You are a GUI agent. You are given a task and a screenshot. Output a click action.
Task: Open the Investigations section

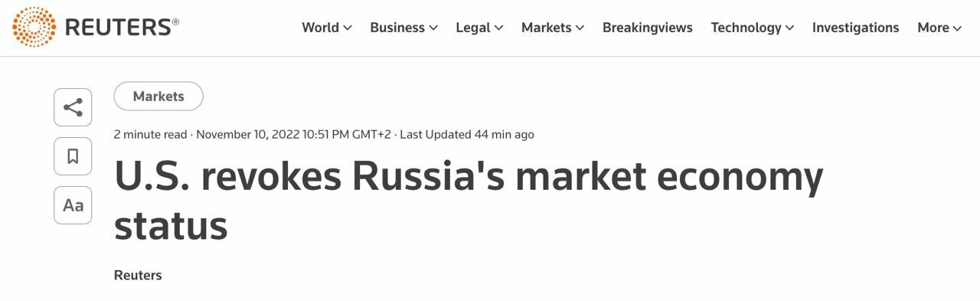point(855,28)
